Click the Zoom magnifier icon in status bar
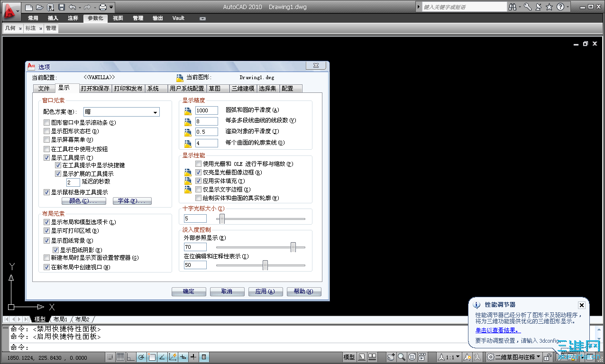The height and width of the screenshot is (364, 605). [x=402, y=357]
